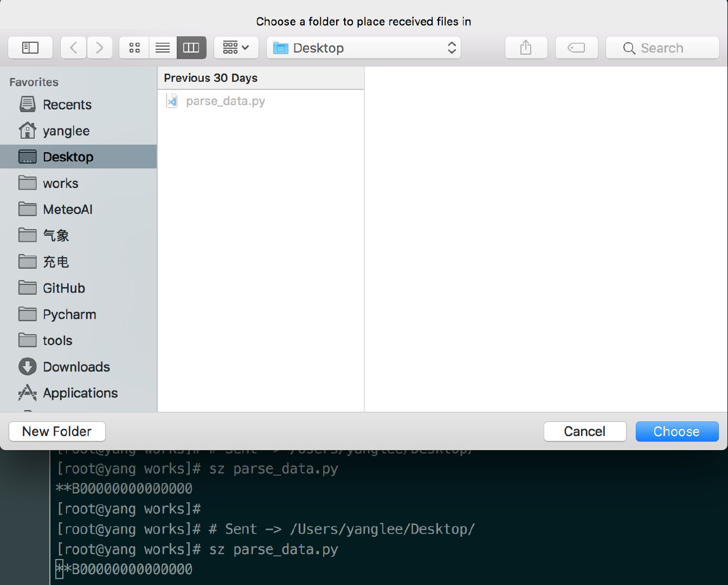Go back with the left arrow
The image size is (728, 585).
[74, 48]
